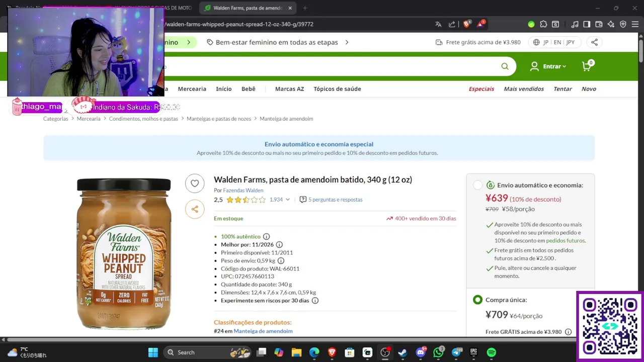Click 1.934 reviews count link

pos(276,200)
